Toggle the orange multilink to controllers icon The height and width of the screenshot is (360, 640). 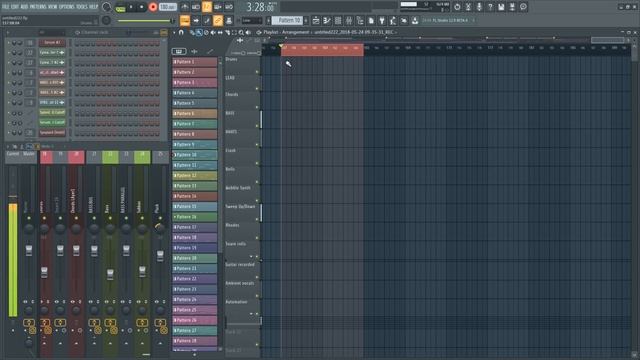coord(218,20)
